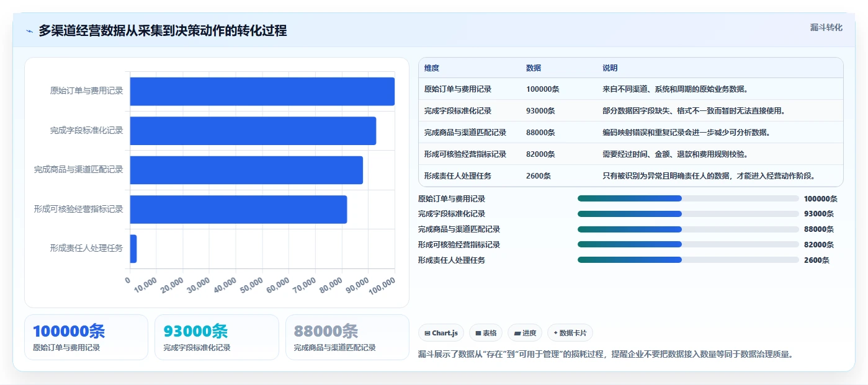Click the 88000条 value beside the progress bar

[818, 229]
